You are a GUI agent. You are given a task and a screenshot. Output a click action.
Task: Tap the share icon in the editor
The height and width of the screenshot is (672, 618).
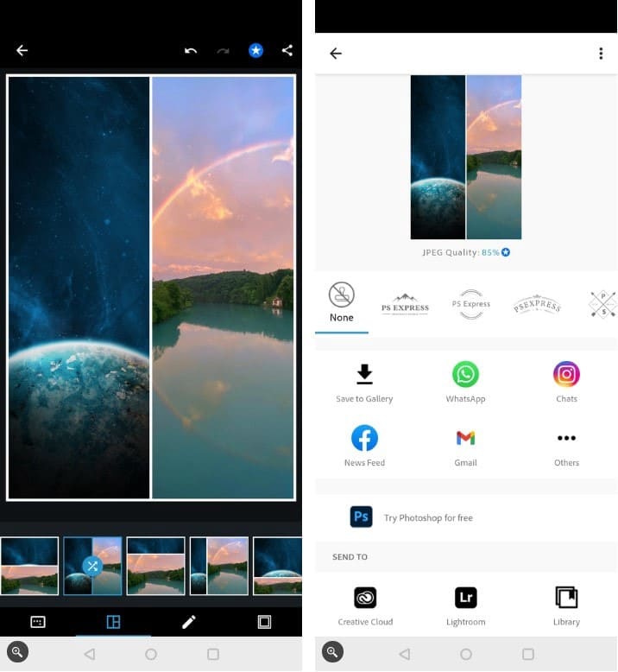287,51
